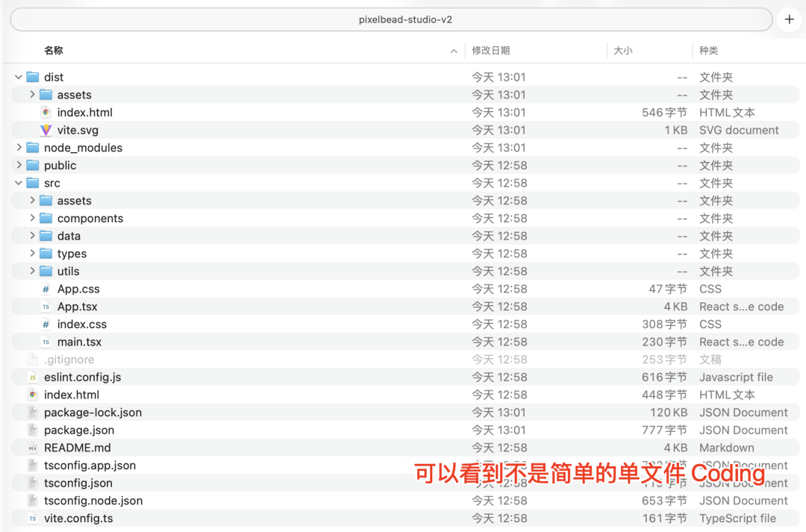The width and height of the screenshot is (806, 532).
Task: Expand the components folder under src
Action: click(32, 219)
